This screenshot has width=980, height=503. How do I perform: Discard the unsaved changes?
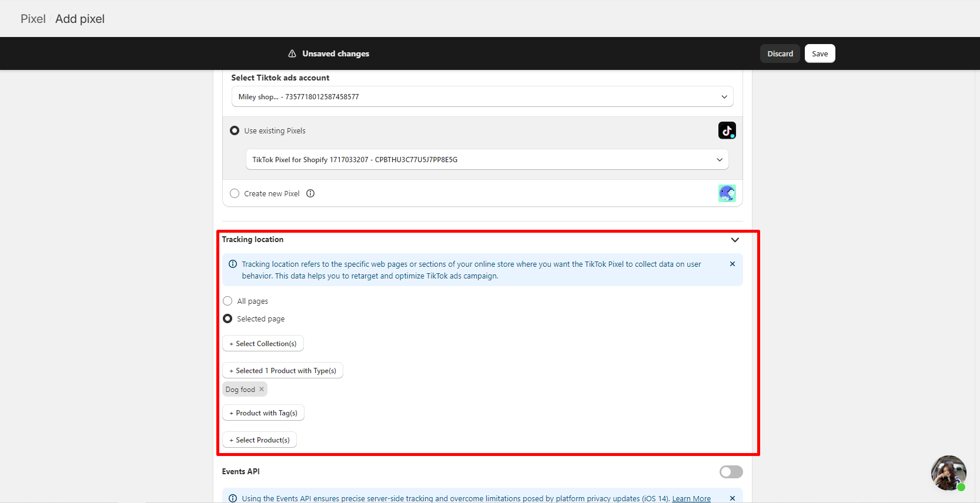coord(780,53)
